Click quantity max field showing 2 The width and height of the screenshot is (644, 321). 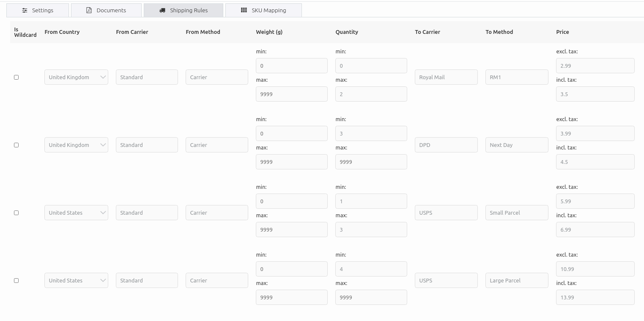coord(371,94)
